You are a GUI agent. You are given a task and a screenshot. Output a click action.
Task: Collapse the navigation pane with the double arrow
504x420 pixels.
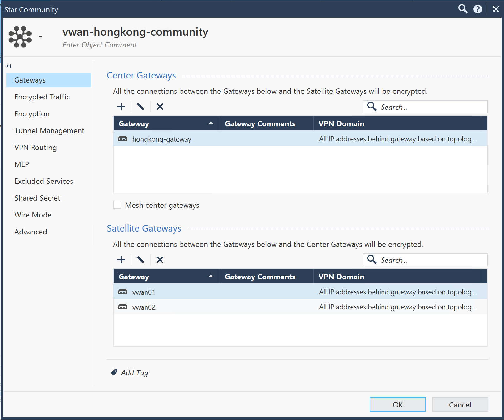9,66
